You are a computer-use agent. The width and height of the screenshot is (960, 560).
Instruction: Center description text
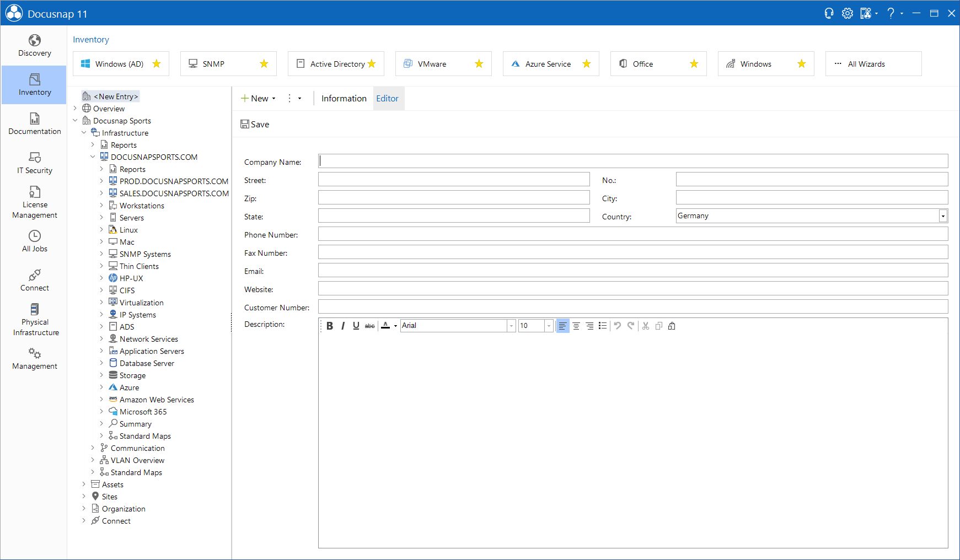(x=576, y=326)
